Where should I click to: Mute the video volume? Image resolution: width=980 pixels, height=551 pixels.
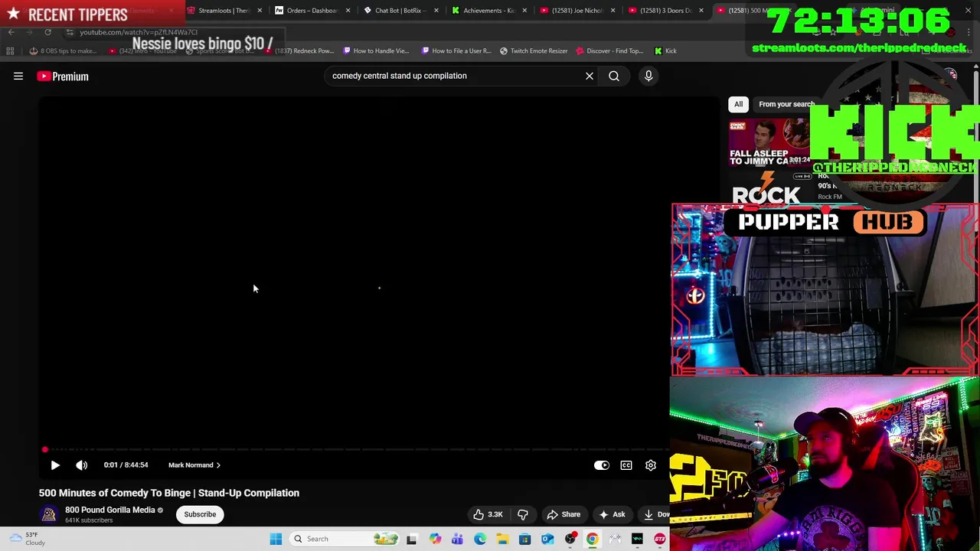tap(82, 465)
